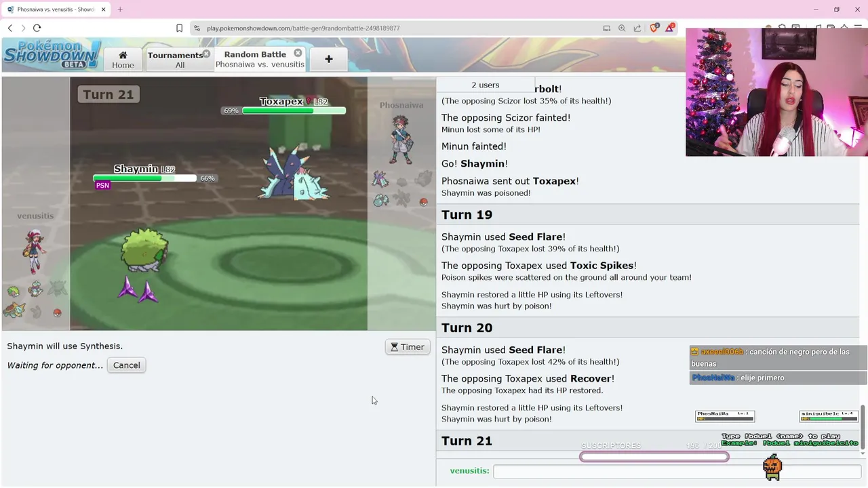This screenshot has height=488, width=868.
Task: Click the cast screen icon
Action: coord(606,28)
